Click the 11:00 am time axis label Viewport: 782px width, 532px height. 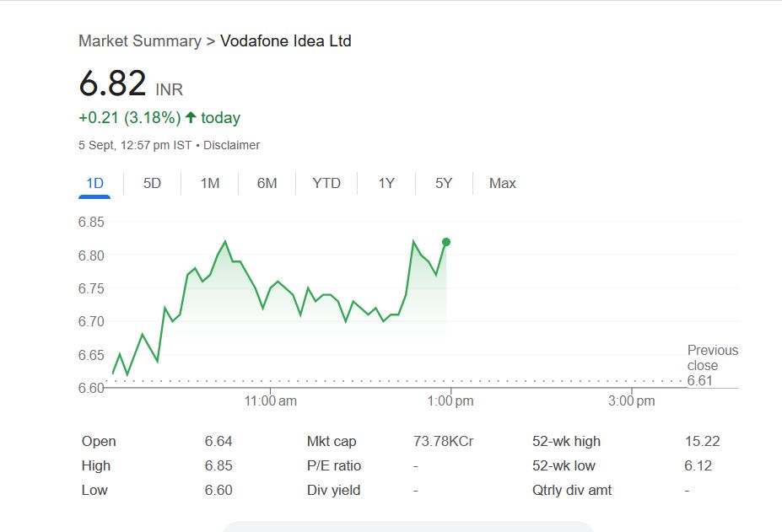point(270,401)
